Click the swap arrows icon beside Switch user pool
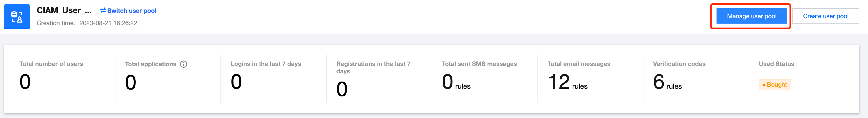Image resolution: width=868 pixels, height=118 pixels. coord(103,11)
